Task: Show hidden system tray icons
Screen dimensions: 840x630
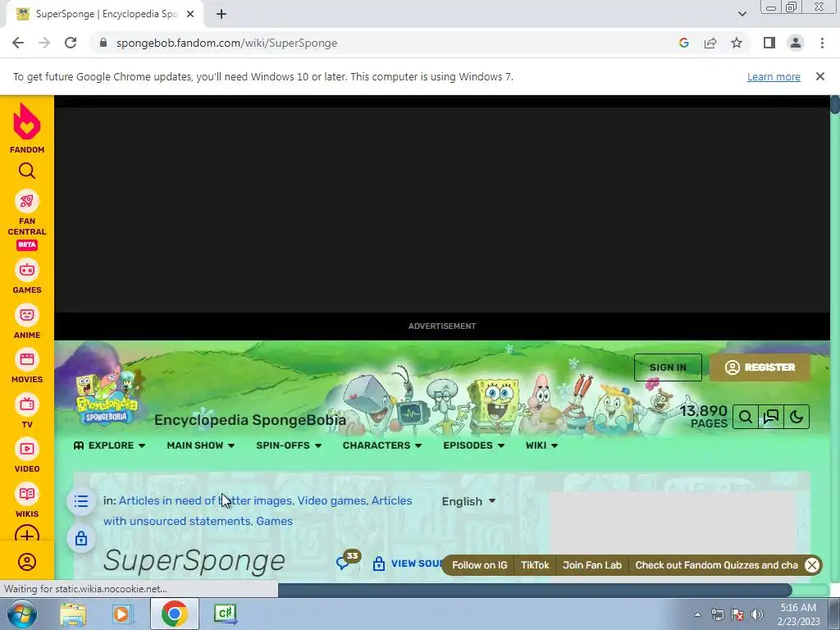Action: tap(697, 614)
